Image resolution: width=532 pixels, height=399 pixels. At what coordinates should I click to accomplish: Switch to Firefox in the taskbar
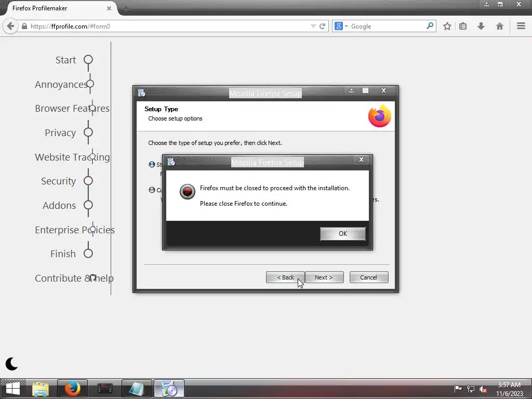coord(72,389)
